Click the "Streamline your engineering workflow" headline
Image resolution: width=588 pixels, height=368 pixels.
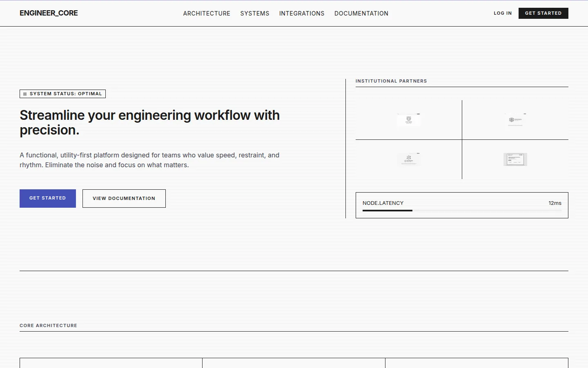(x=150, y=123)
